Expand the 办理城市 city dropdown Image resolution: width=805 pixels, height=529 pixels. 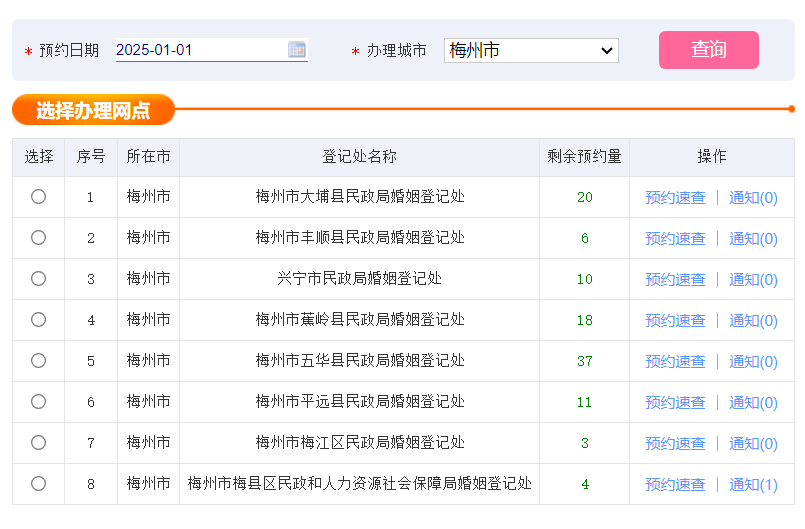point(531,50)
